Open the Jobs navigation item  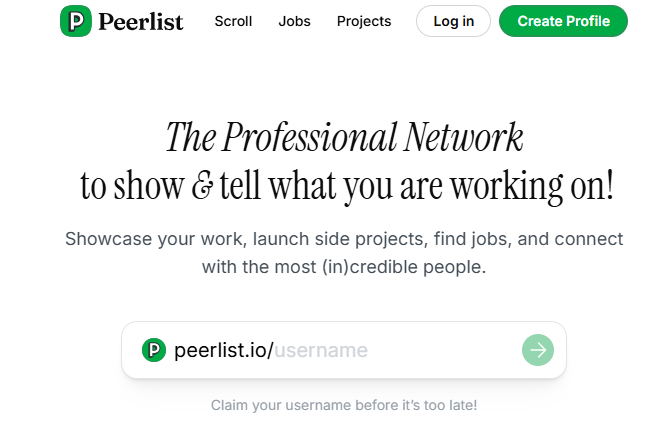click(294, 21)
